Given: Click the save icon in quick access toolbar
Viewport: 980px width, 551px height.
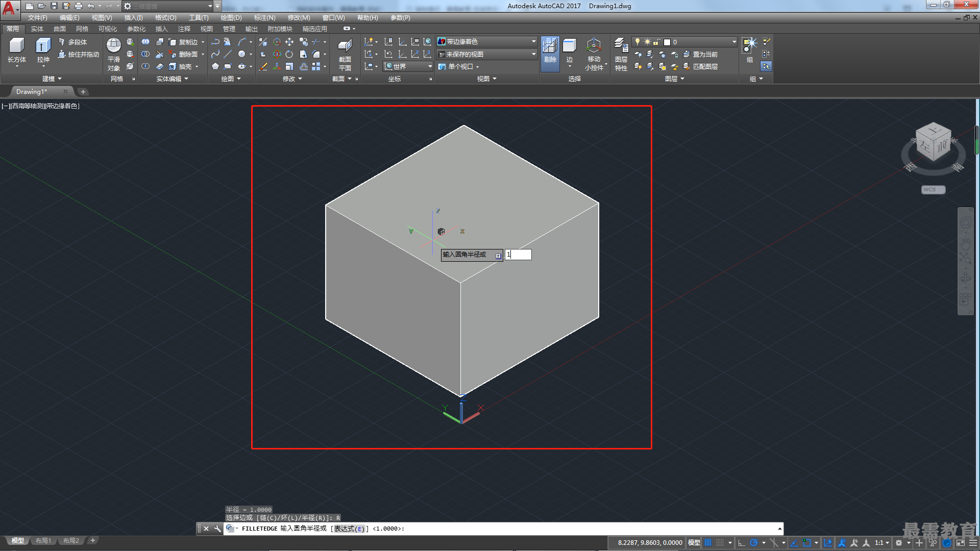Looking at the screenshot, I should 54,6.
